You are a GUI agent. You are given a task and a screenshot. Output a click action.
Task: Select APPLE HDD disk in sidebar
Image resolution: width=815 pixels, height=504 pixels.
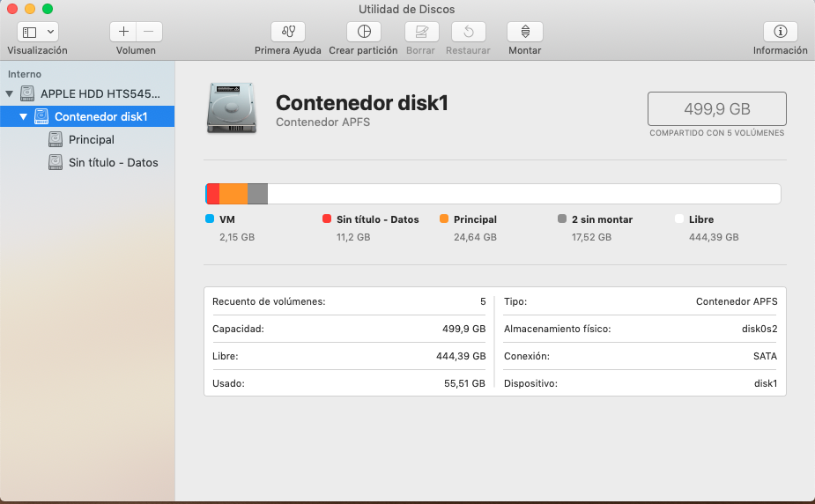pyautogui.click(x=100, y=93)
